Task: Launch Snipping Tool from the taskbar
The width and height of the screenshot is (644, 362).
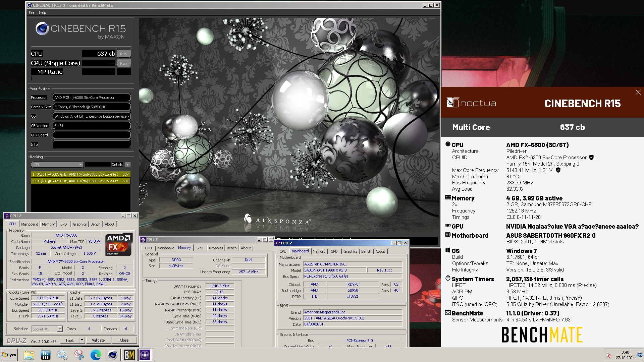Action: 79,355
